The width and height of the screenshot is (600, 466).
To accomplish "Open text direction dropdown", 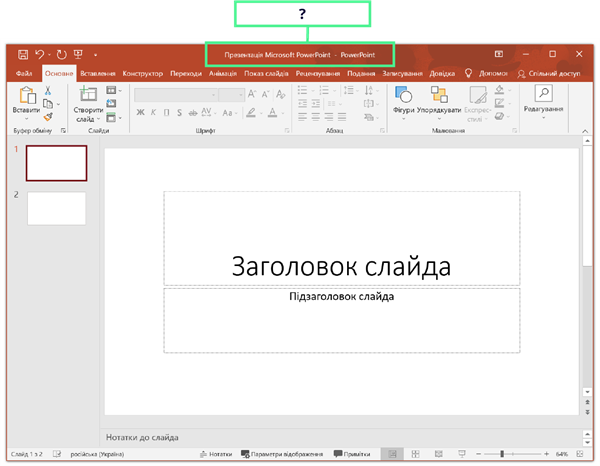I will (371, 91).
